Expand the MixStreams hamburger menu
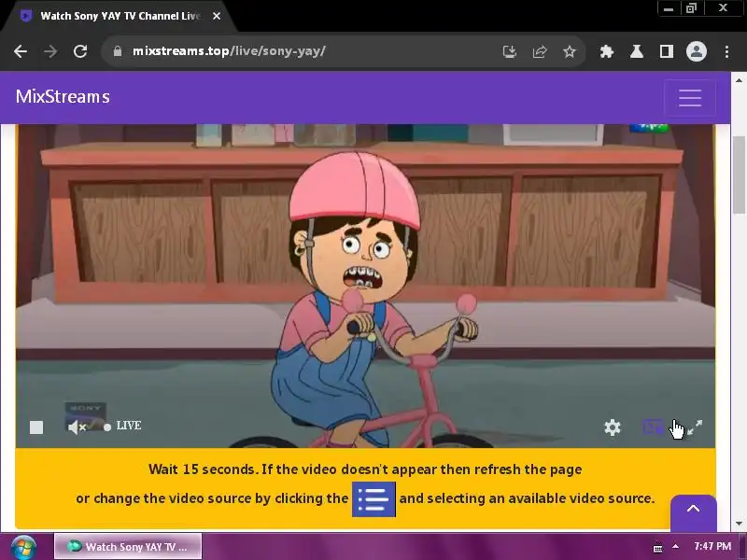This screenshot has width=747, height=560. [690, 98]
